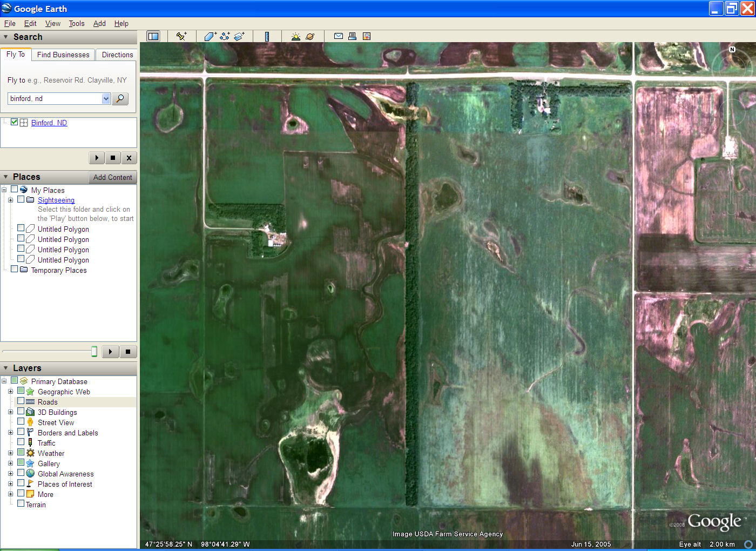
Task: Add a polygon with toolbar icon
Action: tap(210, 36)
